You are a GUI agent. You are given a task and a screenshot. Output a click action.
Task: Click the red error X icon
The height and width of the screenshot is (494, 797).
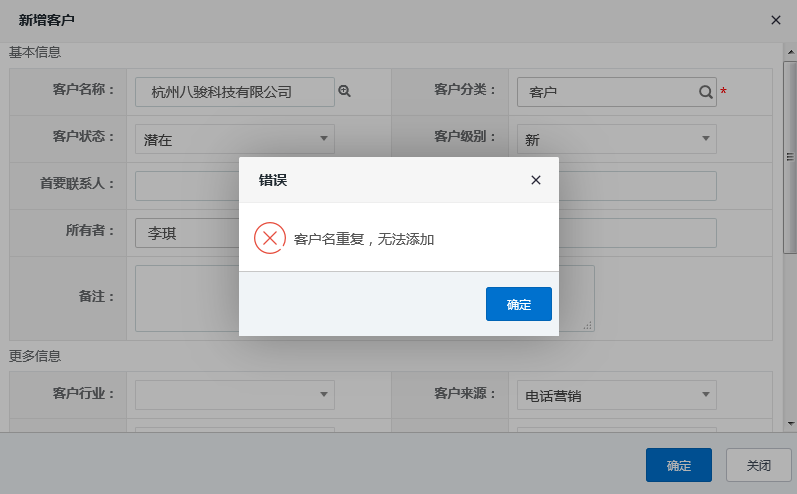pos(269,238)
